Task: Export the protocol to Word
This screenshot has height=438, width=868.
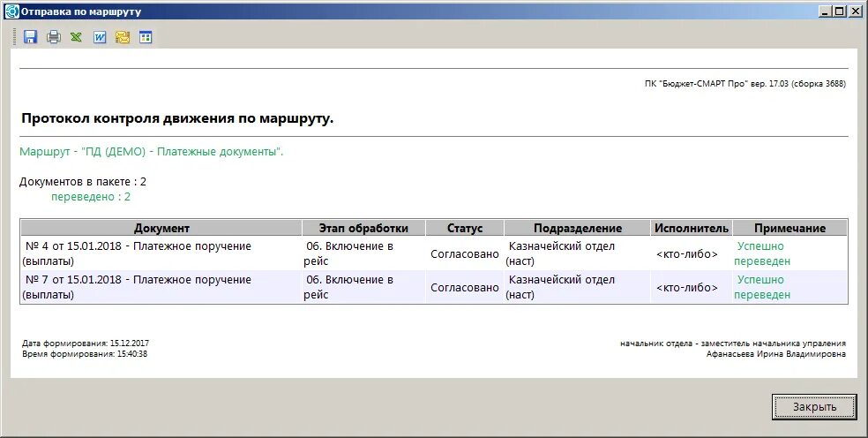Action: (100, 37)
